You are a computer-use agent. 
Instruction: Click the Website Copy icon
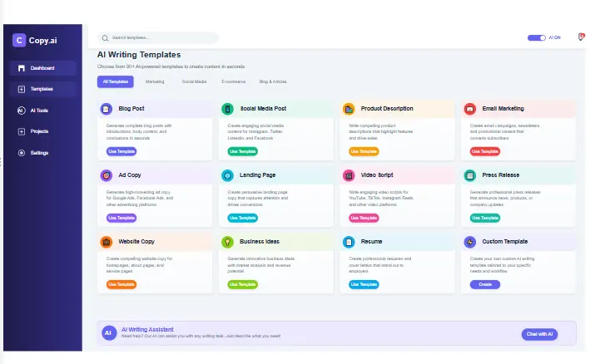107,242
